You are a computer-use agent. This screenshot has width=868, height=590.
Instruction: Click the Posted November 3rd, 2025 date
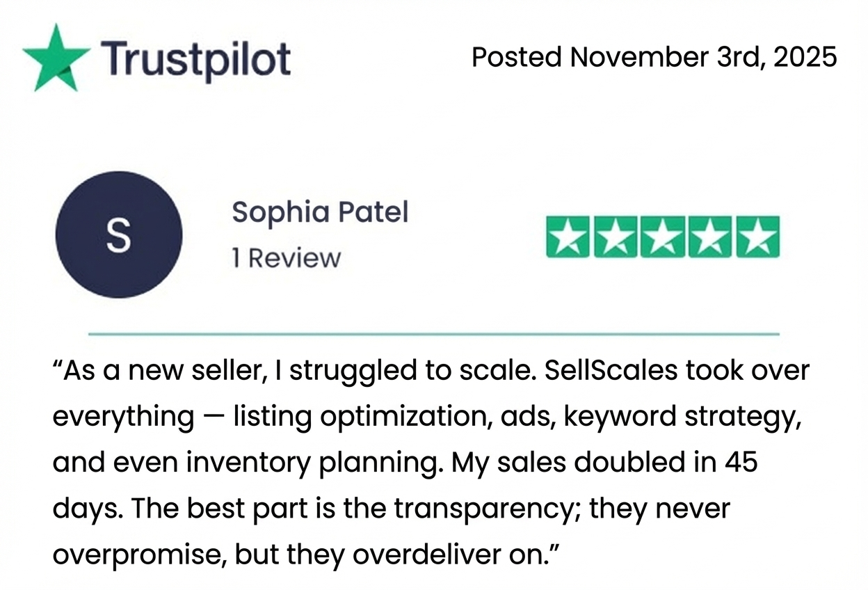coord(654,56)
